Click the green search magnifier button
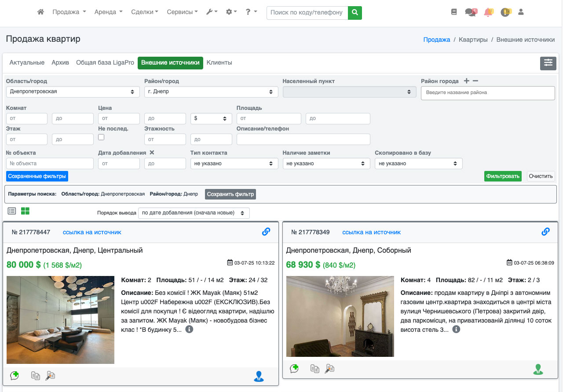The width and height of the screenshot is (563, 392). [x=355, y=13]
